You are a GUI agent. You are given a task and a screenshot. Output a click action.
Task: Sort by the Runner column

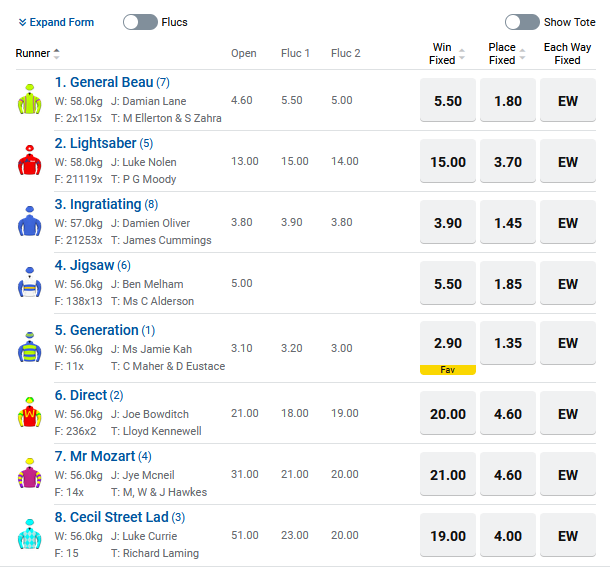[38, 54]
